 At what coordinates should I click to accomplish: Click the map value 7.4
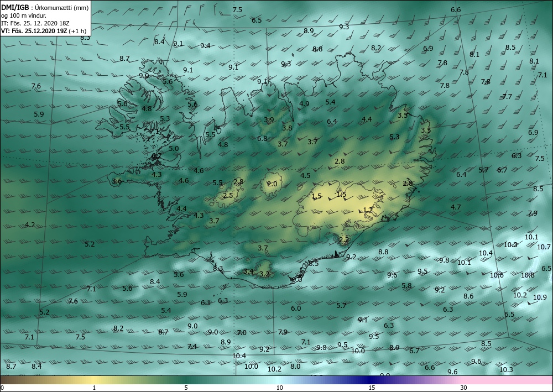click(192, 346)
